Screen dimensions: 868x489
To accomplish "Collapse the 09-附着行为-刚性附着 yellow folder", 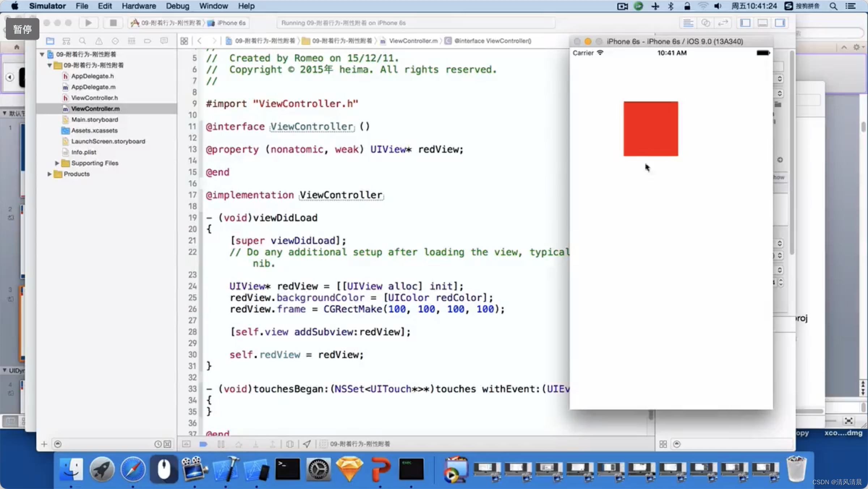I will tap(49, 65).
